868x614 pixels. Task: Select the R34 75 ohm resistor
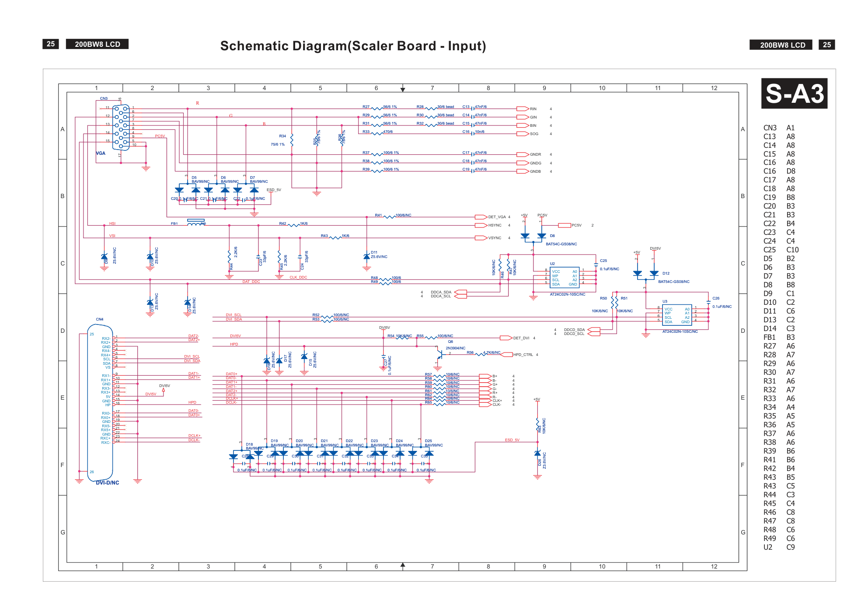click(292, 141)
